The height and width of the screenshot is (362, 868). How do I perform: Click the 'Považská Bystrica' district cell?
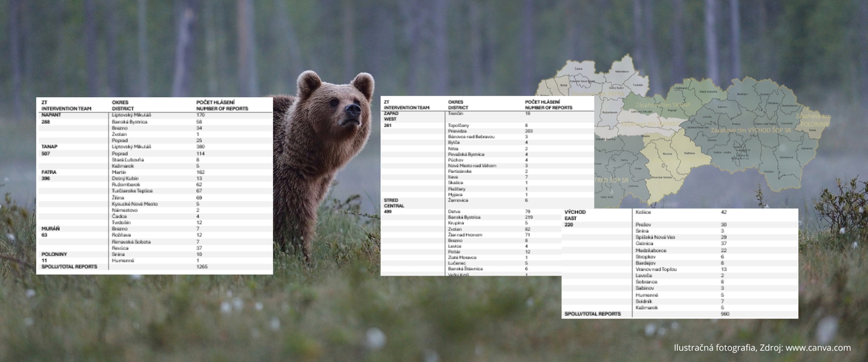tap(466, 154)
